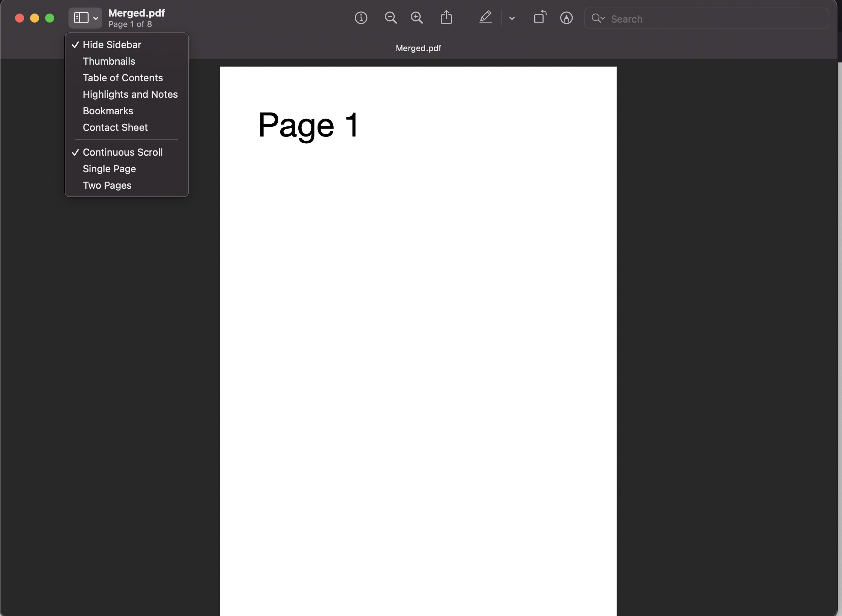
Task: Rotate the page with the rotate icon
Action: pyautogui.click(x=540, y=18)
